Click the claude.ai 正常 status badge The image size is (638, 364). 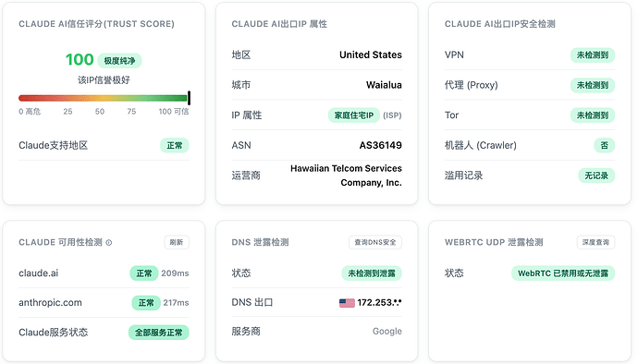[144, 273]
